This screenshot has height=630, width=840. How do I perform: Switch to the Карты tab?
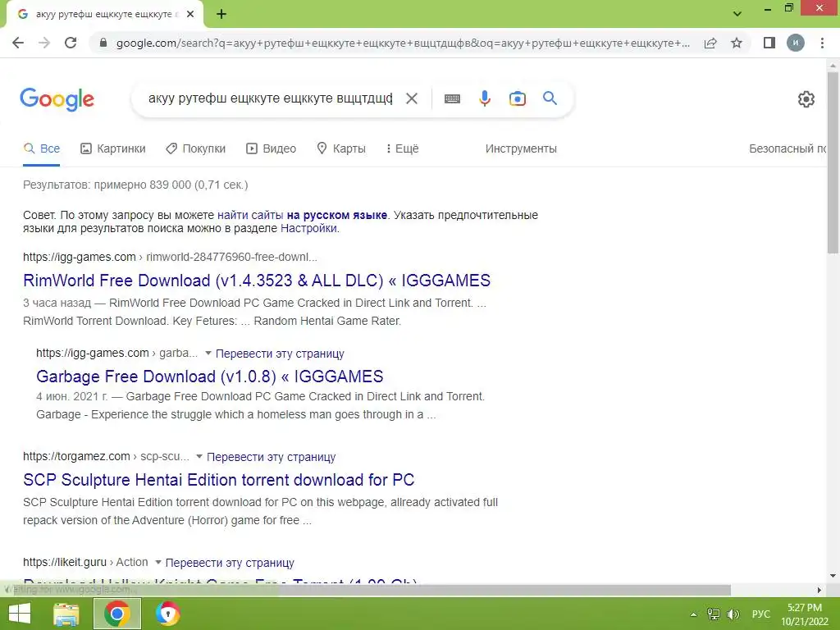[x=341, y=148]
